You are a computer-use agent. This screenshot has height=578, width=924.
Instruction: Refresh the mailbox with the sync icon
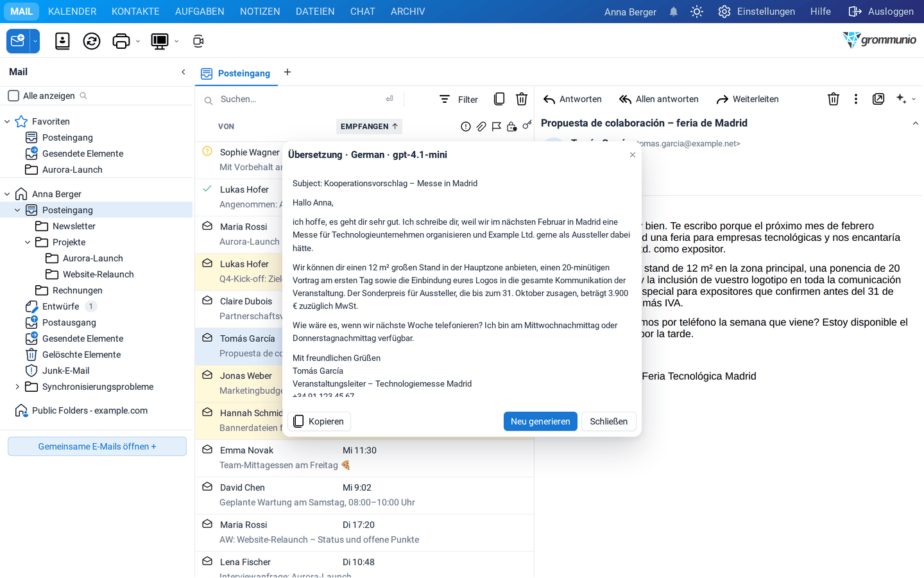[x=92, y=41]
